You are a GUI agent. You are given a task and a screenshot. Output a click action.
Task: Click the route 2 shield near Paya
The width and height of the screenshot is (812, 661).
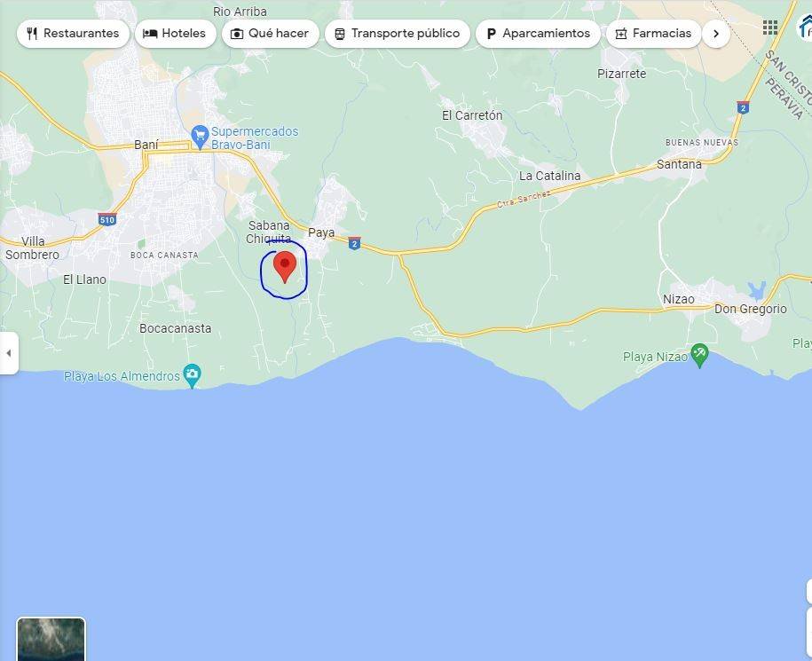pos(354,243)
